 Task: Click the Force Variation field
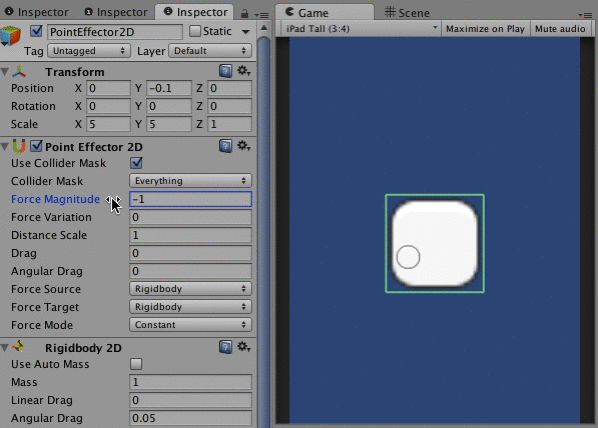(191, 217)
